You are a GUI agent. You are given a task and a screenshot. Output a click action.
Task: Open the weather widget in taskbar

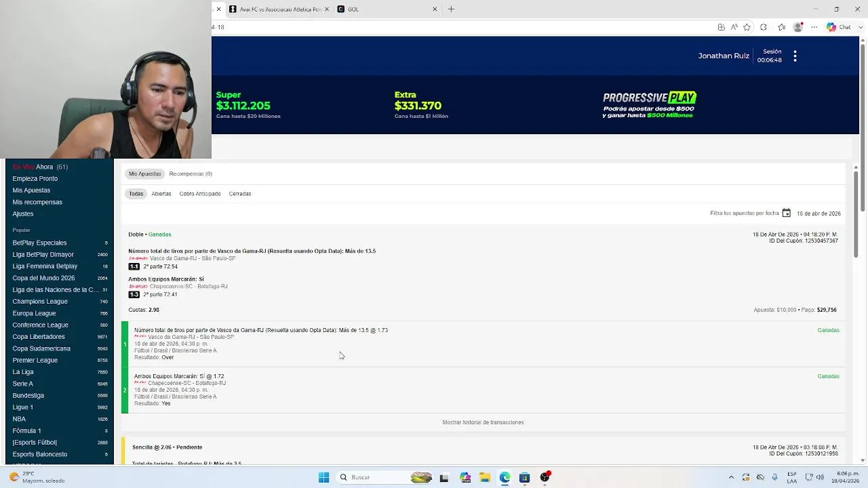click(x=37, y=477)
